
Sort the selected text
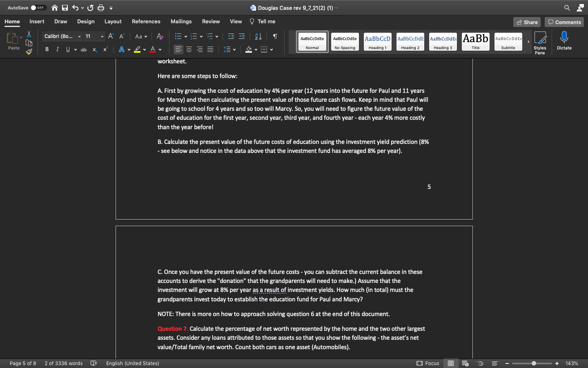tap(258, 36)
